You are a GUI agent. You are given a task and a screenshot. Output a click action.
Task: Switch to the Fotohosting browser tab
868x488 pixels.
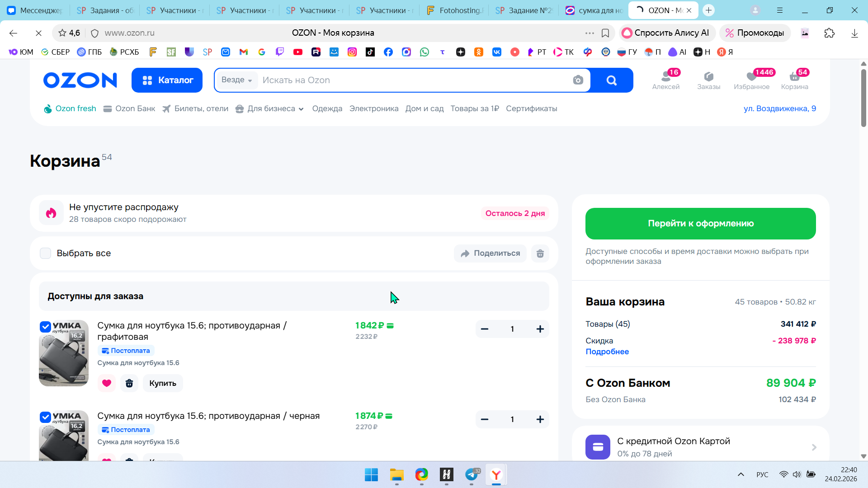(455, 10)
